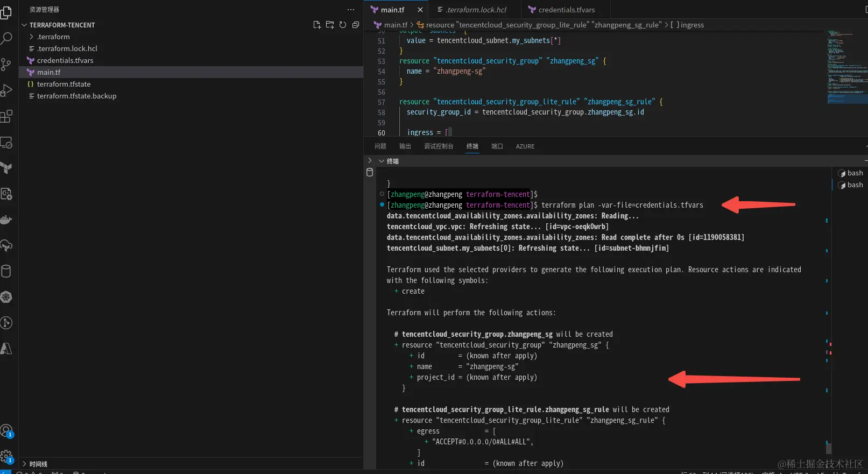868x474 pixels.
Task: Open the Docker view in activity bar
Action: (x=6, y=220)
